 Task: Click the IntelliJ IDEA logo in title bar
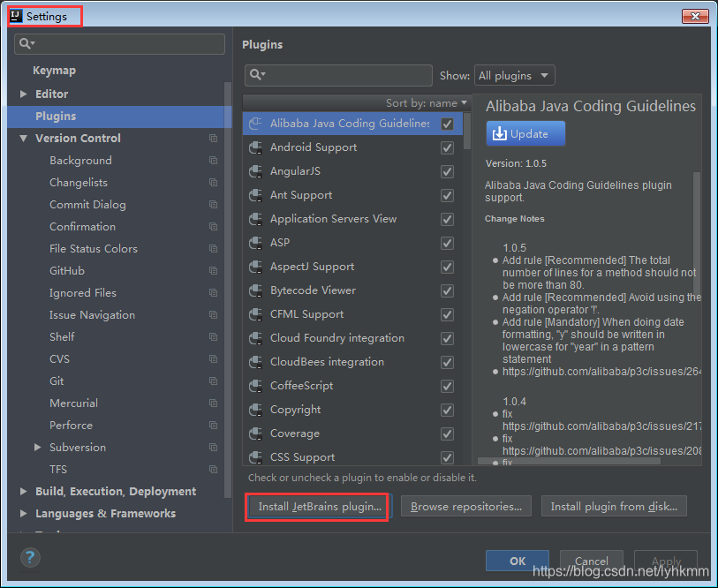[x=16, y=16]
